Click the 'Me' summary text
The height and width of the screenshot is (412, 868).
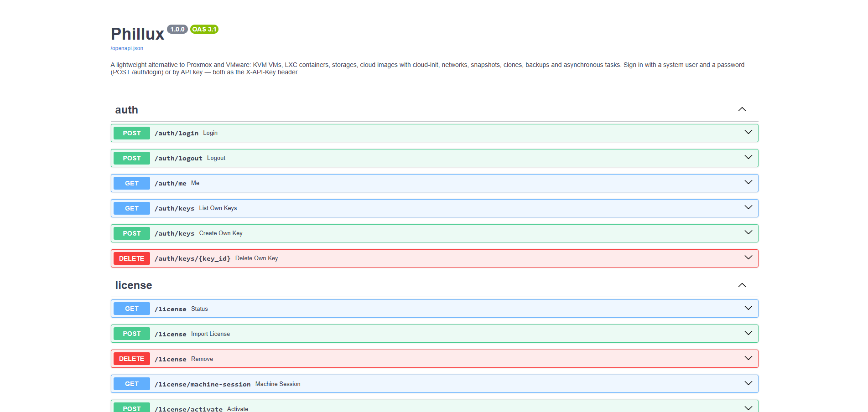(195, 183)
